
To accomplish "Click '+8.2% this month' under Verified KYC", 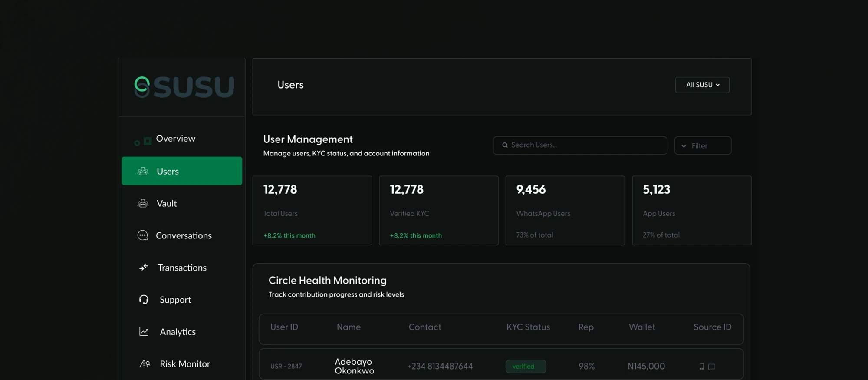I will [416, 235].
